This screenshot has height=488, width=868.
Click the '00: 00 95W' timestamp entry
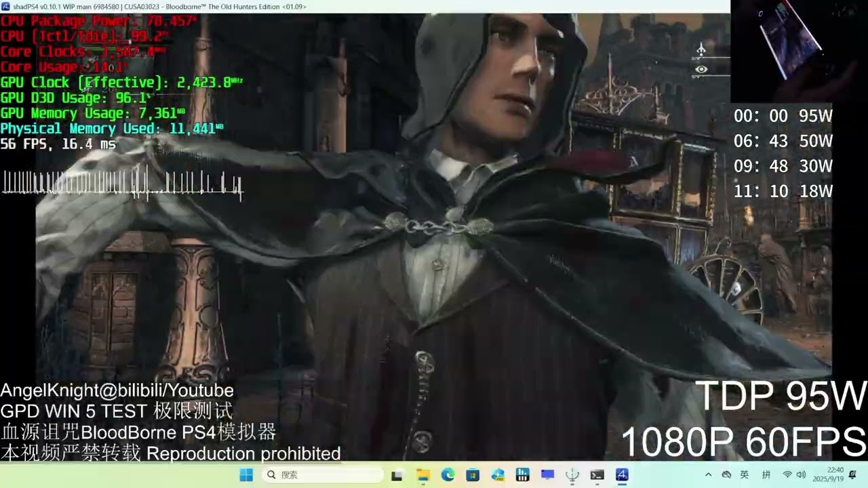pyautogui.click(x=783, y=116)
